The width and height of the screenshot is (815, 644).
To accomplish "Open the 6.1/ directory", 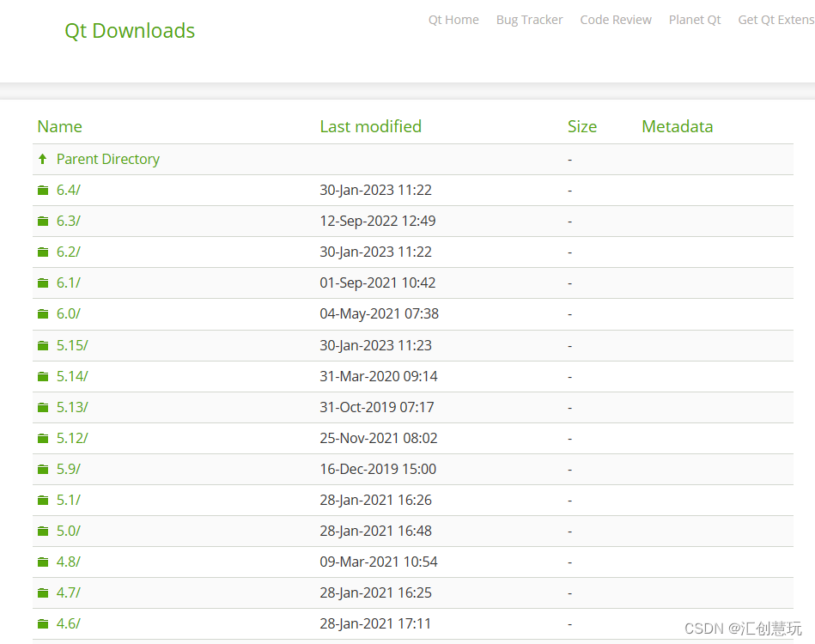I will pyautogui.click(x=68, y=283).
